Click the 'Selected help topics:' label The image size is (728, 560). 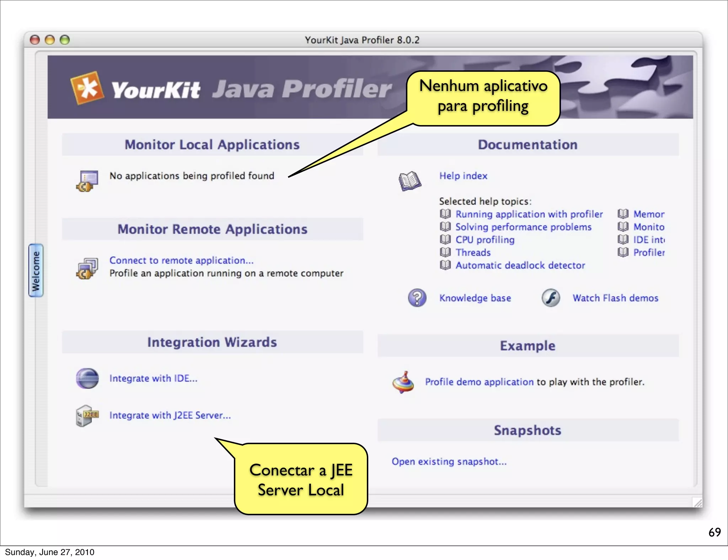pyautogui.click(x=486, y=201)
